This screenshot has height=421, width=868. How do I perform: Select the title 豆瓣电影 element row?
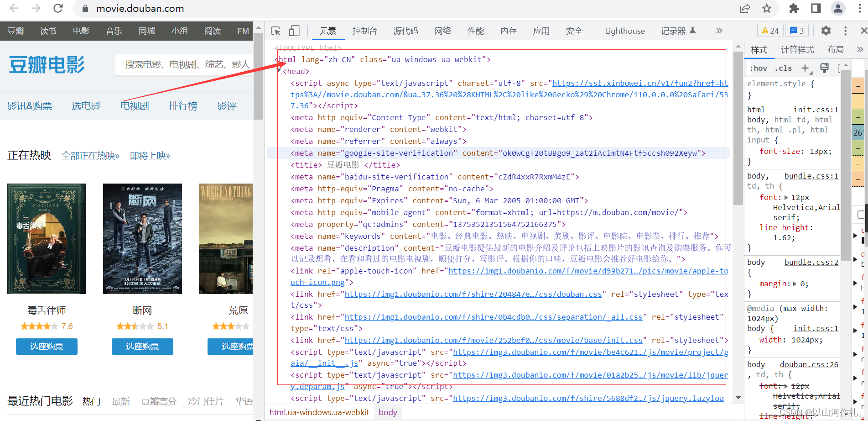[x=345, y=165]
